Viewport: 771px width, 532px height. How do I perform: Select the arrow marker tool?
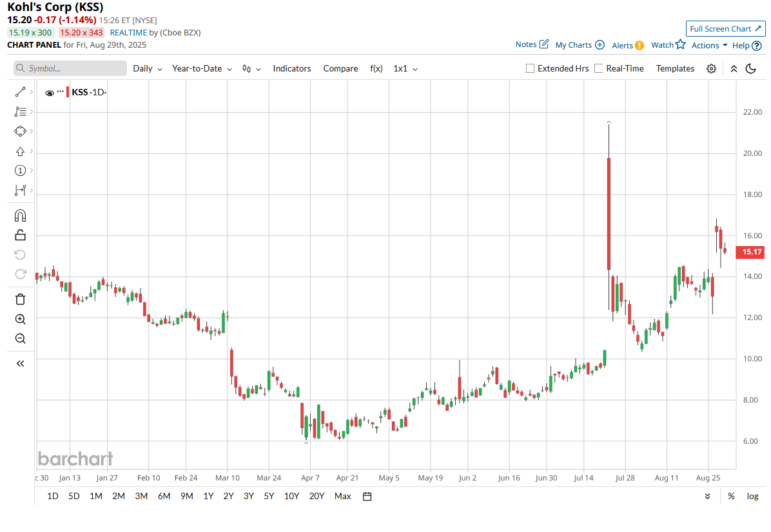pyautogui.click(x=20, y=151)
